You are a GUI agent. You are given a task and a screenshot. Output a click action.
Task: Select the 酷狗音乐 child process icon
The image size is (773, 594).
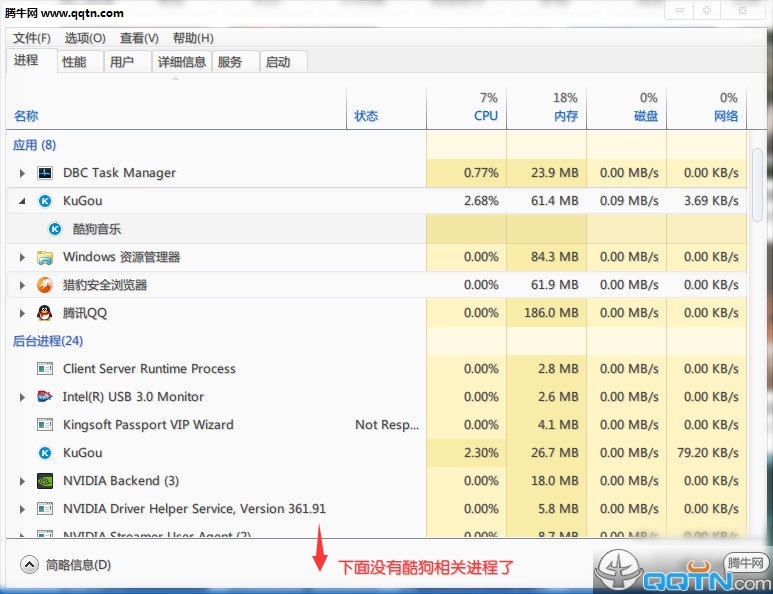coord(56,229)
